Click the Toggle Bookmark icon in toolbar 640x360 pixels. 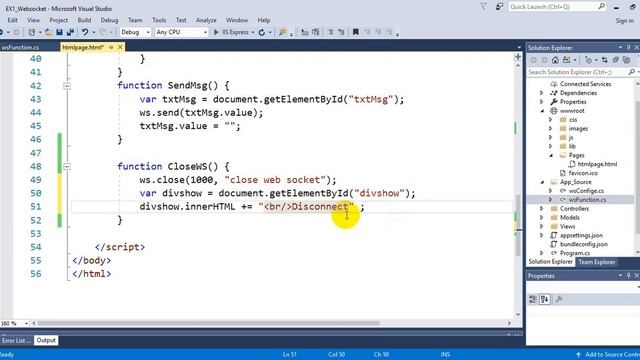pyautogui.click(x=356, y=32)
